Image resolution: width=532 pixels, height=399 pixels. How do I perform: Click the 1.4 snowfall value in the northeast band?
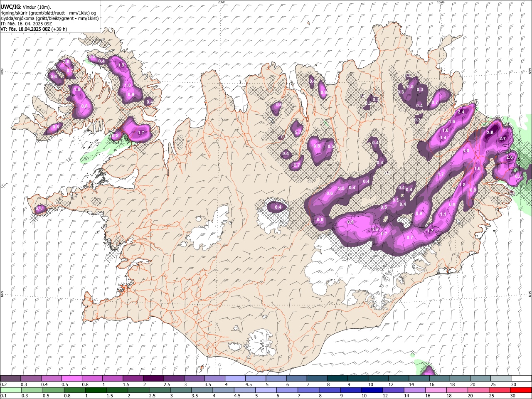(x=443, y=138)
